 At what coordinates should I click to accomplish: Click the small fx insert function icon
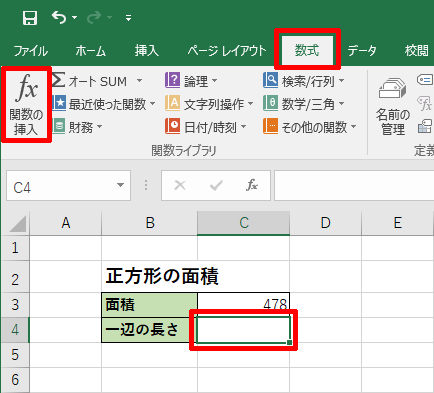(252, 185)
